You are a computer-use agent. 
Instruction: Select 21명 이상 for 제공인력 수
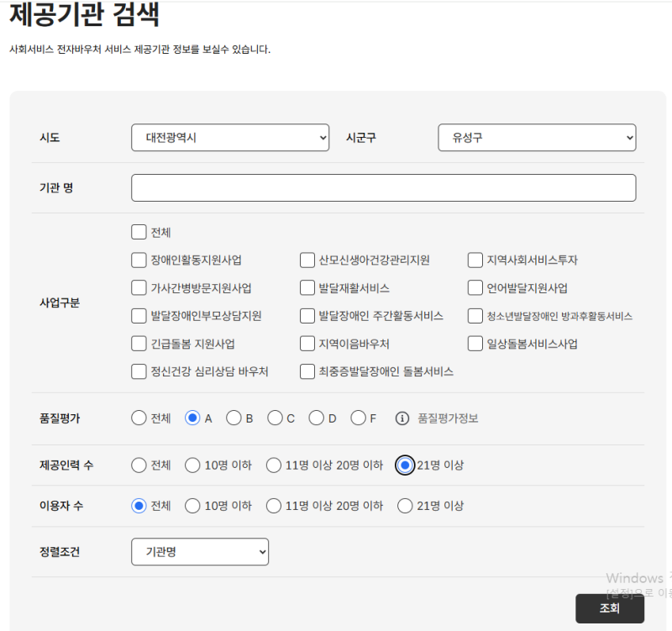click(405, 465)
